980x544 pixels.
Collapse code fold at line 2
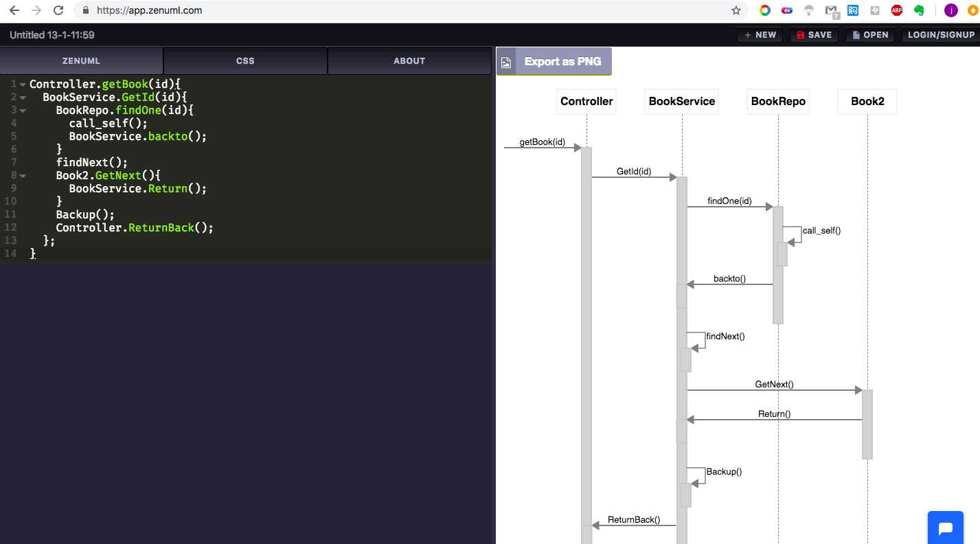(23, 98)
